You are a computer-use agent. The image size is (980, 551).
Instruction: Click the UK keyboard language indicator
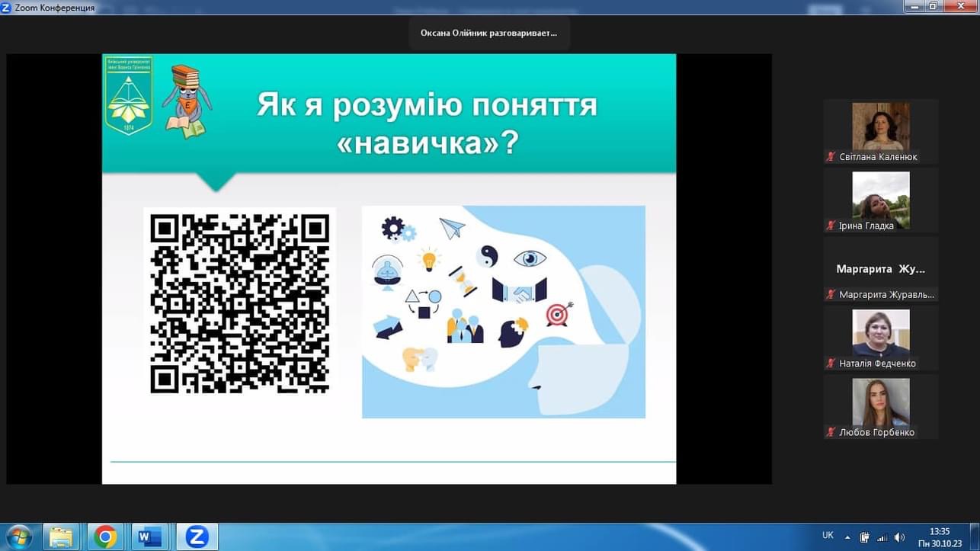[828, 536]
